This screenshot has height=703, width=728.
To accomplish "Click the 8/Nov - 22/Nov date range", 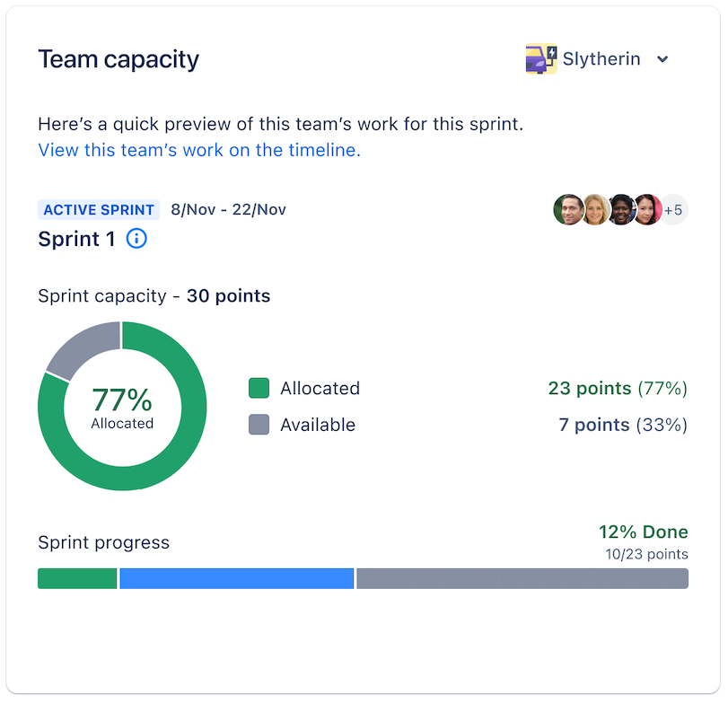I will click(x=227, y=209).
